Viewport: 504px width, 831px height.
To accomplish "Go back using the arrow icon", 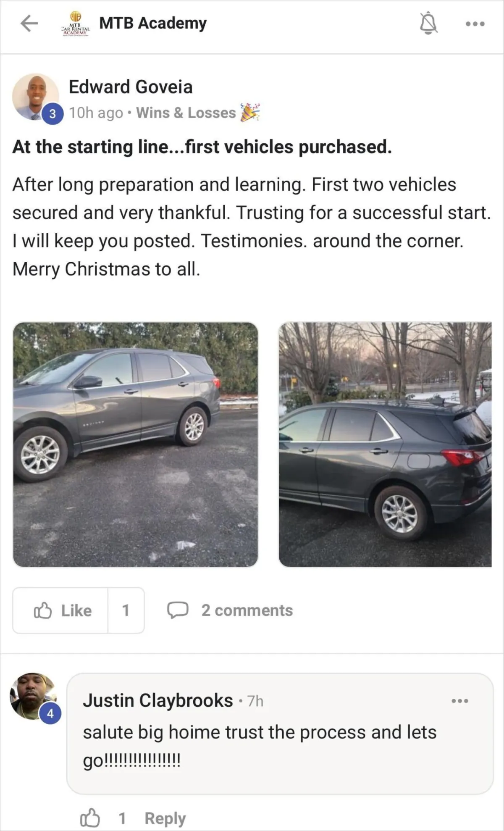I will coord(29,23).
